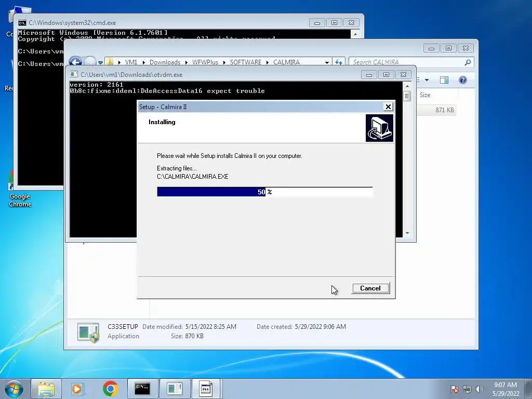Switch to the cmd taskbar button
This screenshot has height=399, width=532.
[x=142, y=389]
